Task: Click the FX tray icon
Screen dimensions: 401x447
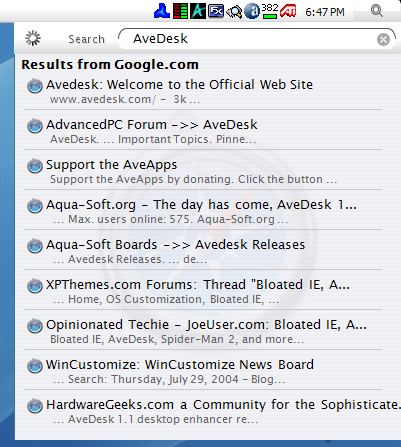Action: click(216, 11)
